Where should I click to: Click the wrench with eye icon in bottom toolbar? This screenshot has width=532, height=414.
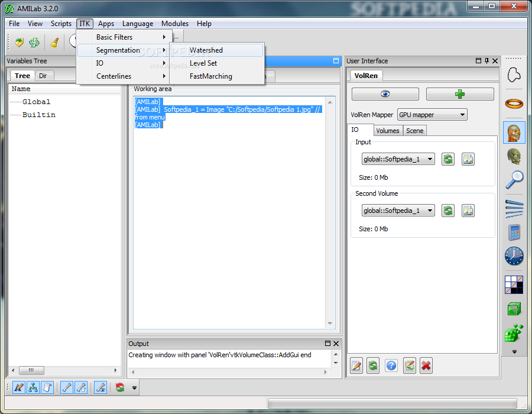point(100,387)
